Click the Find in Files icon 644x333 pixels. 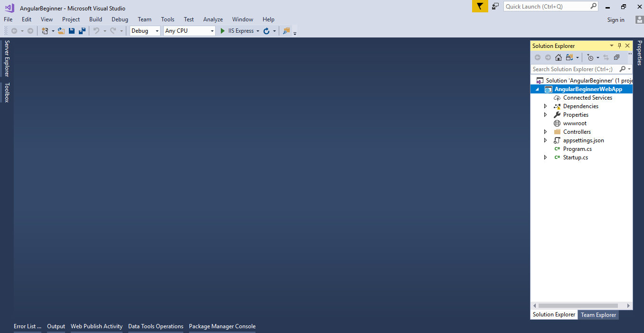(286, 31)
